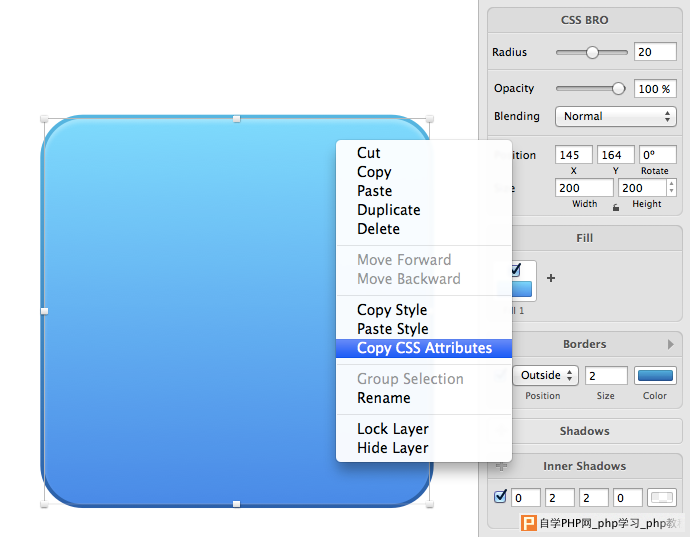The width and height of the screenshot is (690, 537).
Task: Click the top-left corner handle
Action: point(44,119)
